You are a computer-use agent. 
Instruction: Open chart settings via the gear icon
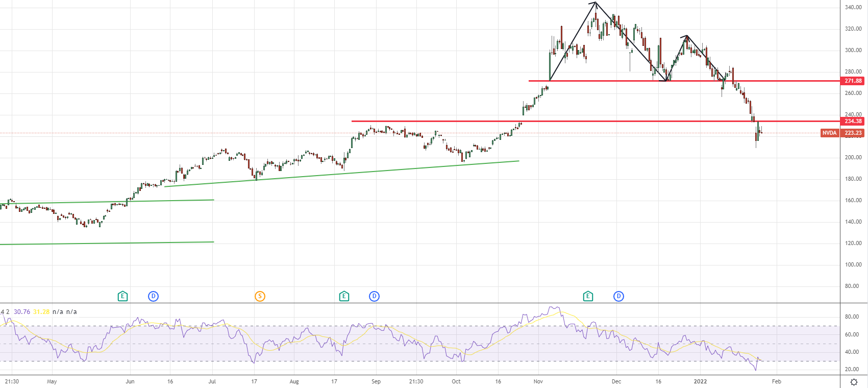854,382
